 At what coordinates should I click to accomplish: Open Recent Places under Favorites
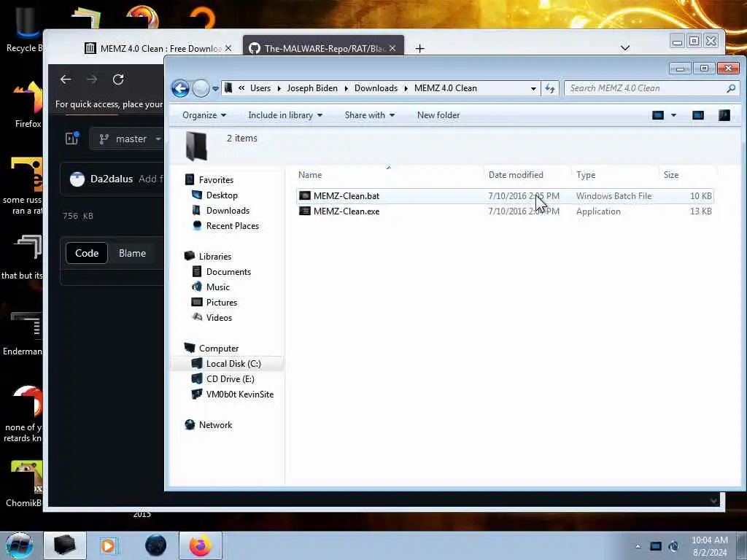233,226
